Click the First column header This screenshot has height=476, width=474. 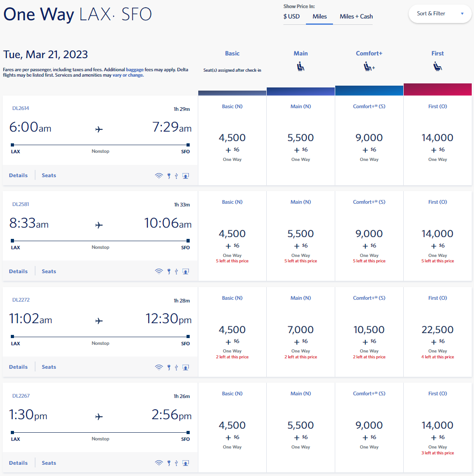coord(438,54)
